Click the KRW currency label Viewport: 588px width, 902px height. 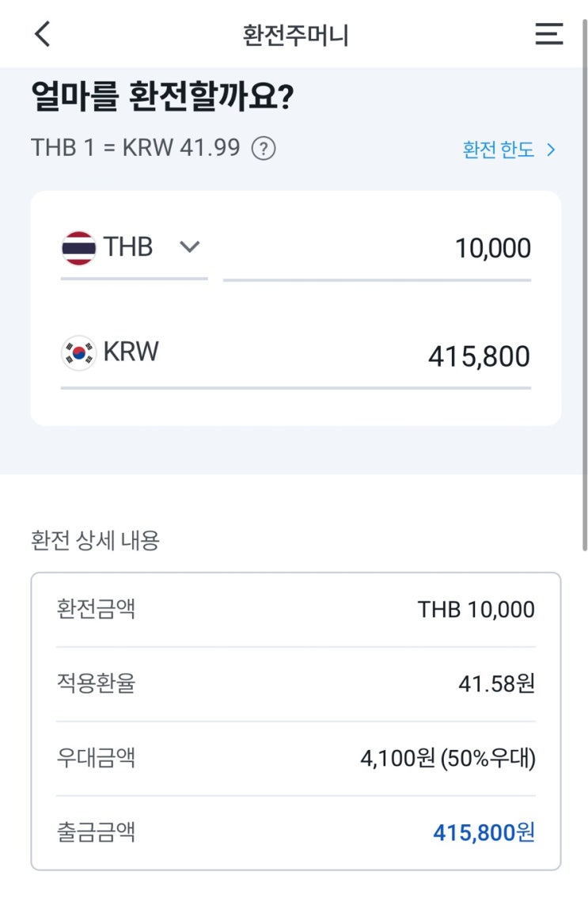click(x=131, y=352)
